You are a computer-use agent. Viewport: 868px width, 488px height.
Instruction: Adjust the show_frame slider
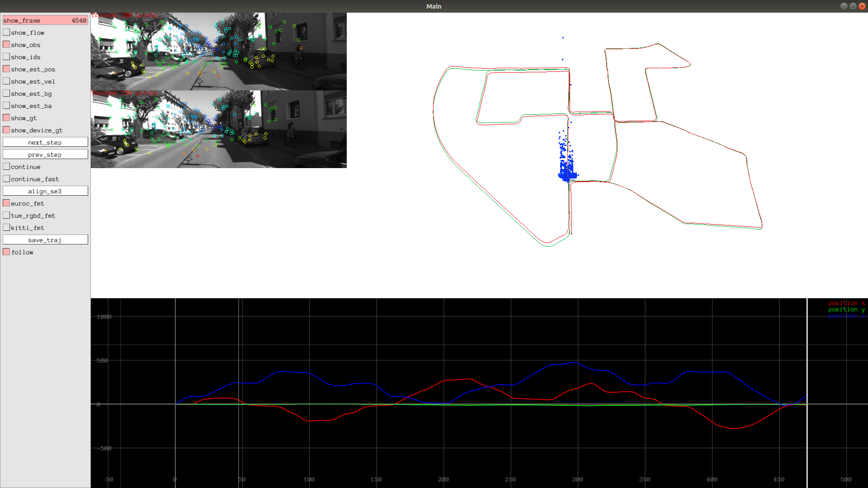coord(45,20)
